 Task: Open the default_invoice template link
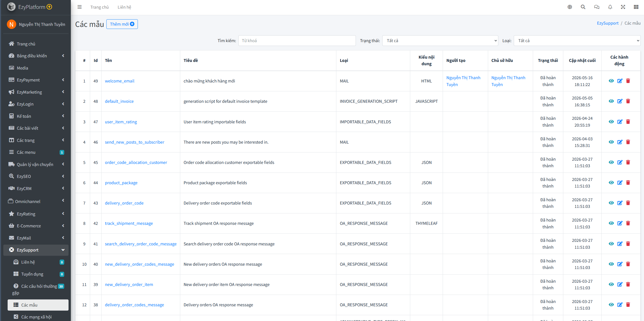[119, 101]
